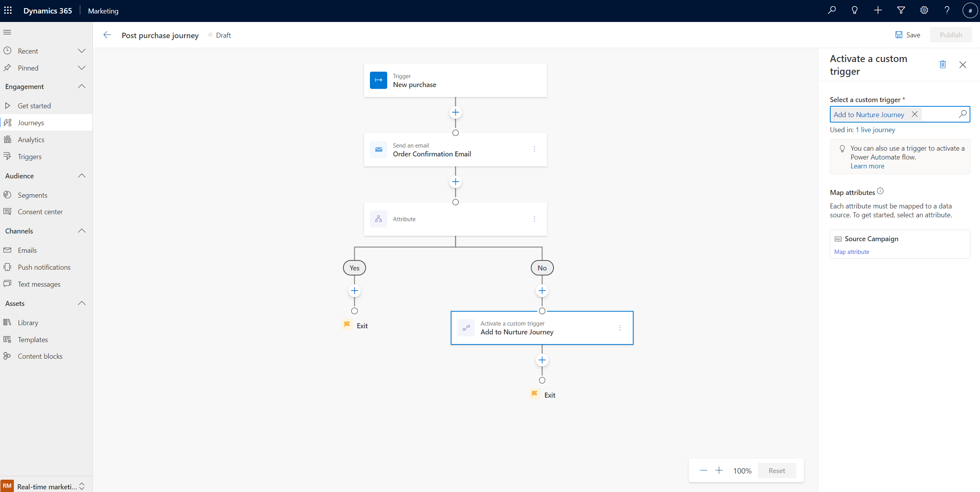Click the Activate a custom trigger icon
This screenshot has width=980, height=492.
466,327
